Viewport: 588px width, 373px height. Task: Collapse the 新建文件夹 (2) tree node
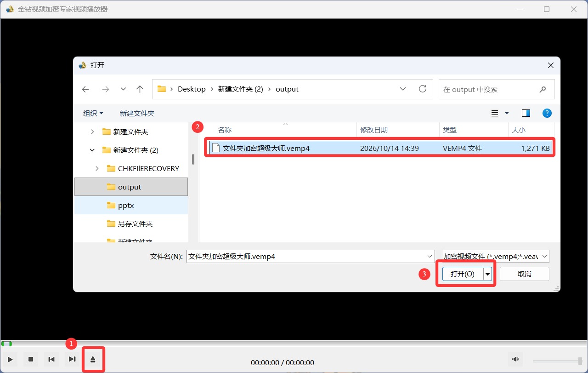[x=92, y=150]
